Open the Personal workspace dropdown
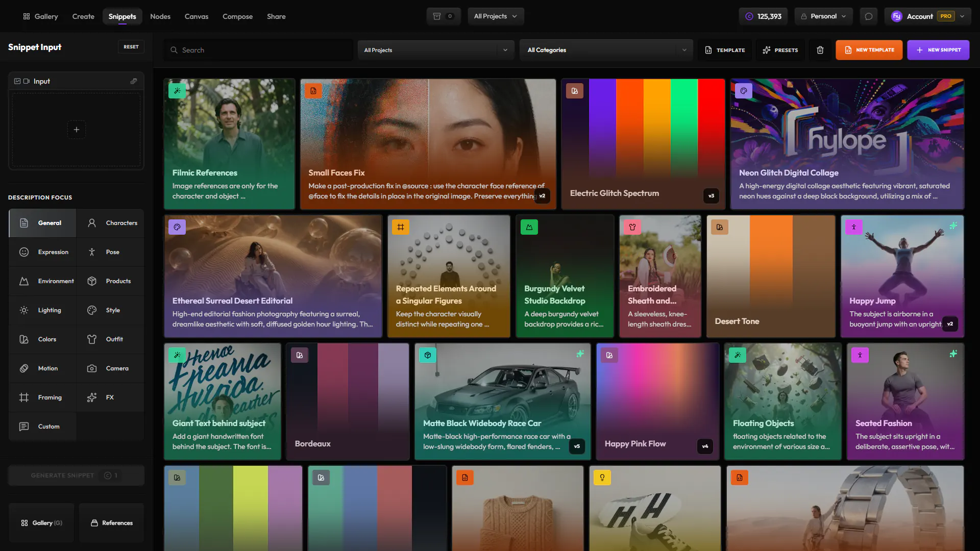 coord(823,16)
